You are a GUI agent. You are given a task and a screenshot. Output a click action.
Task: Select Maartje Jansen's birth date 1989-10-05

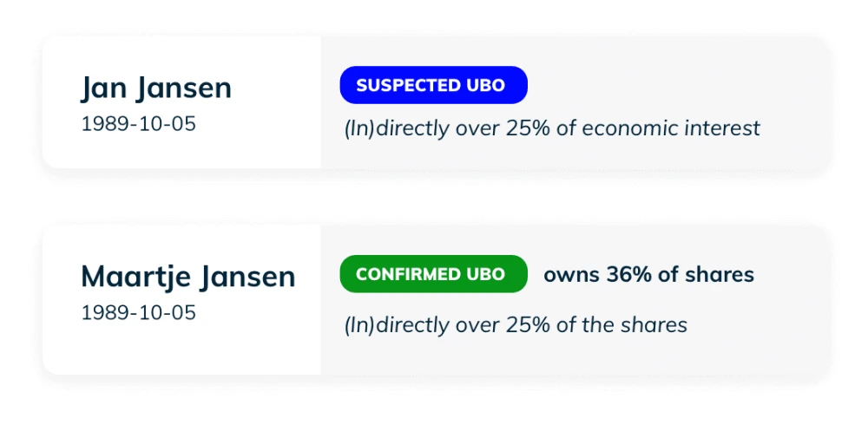[x=138, y=312]
